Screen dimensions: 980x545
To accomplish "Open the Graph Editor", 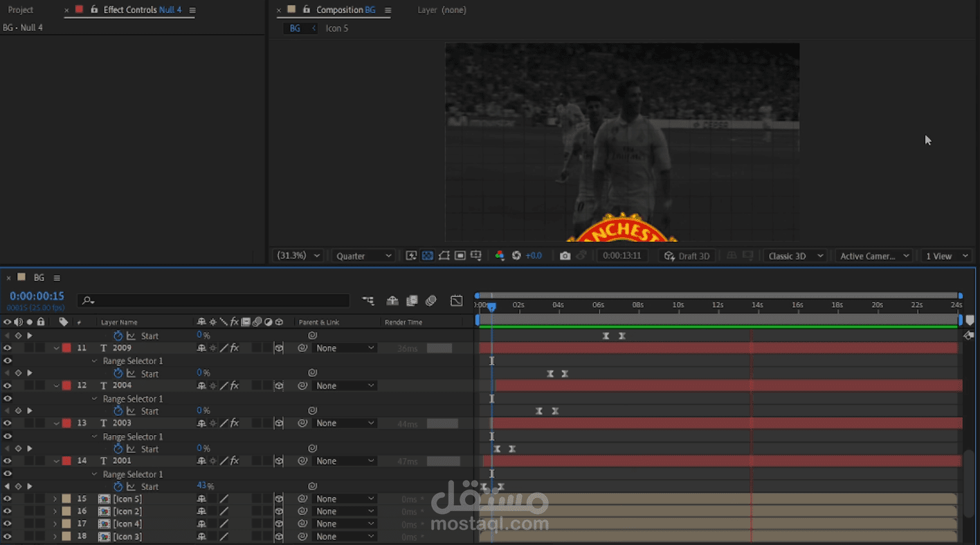I will [456, 301].
